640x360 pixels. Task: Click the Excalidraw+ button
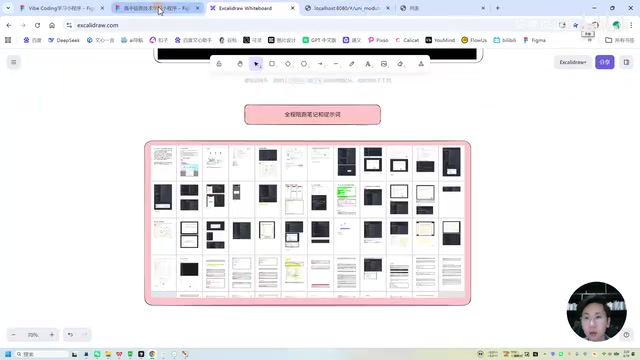coord(573,62)
